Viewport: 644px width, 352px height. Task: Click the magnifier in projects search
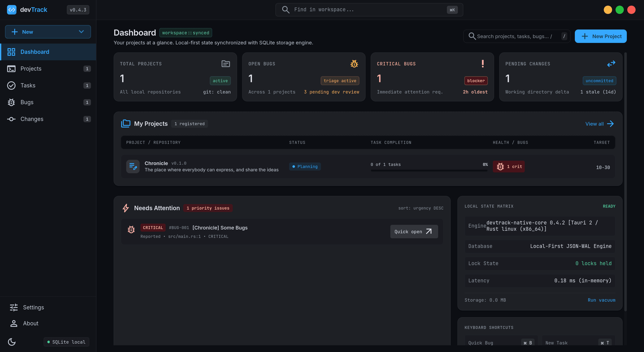(472, 36)
